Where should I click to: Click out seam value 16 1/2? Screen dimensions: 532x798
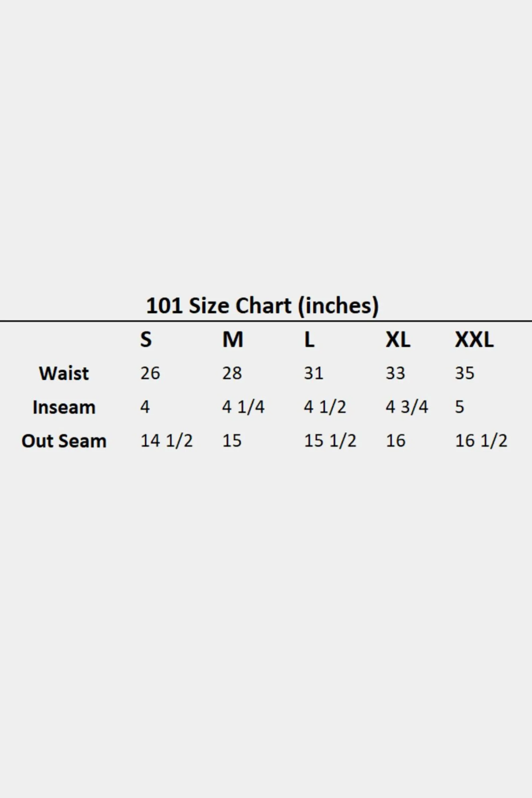(x=481, y=441)
